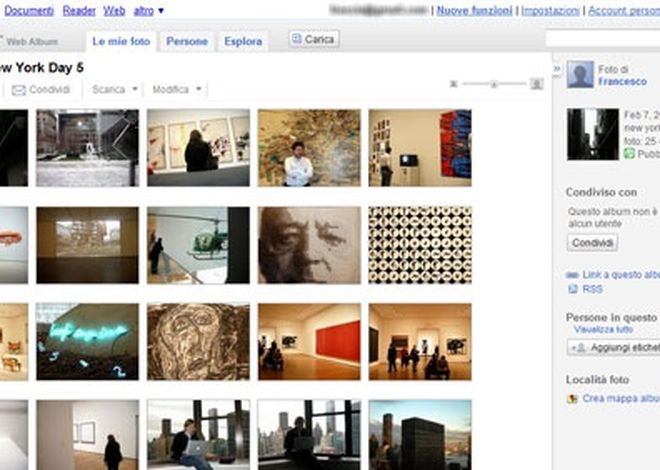This screenshot has width=660, height=470.
Task: Open photo of man in white shirt
Action: pyautogui.click(x=309, y=148)
